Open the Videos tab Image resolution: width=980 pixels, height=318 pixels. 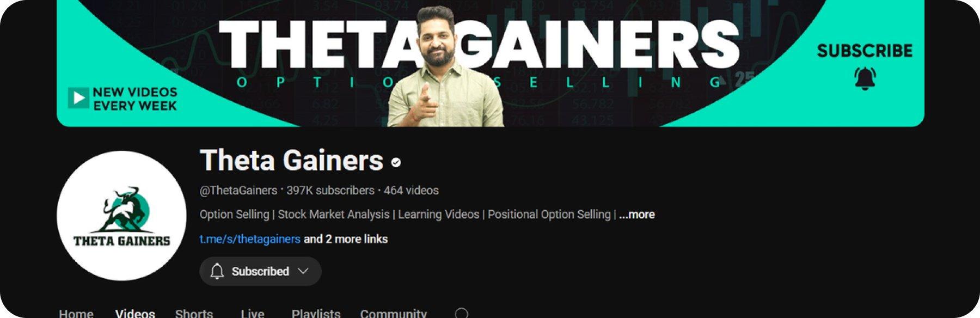135,314
